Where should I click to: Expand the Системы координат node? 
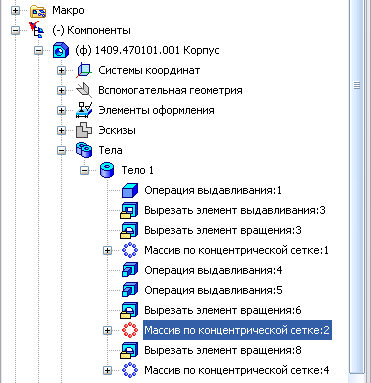tap(61, 71)
